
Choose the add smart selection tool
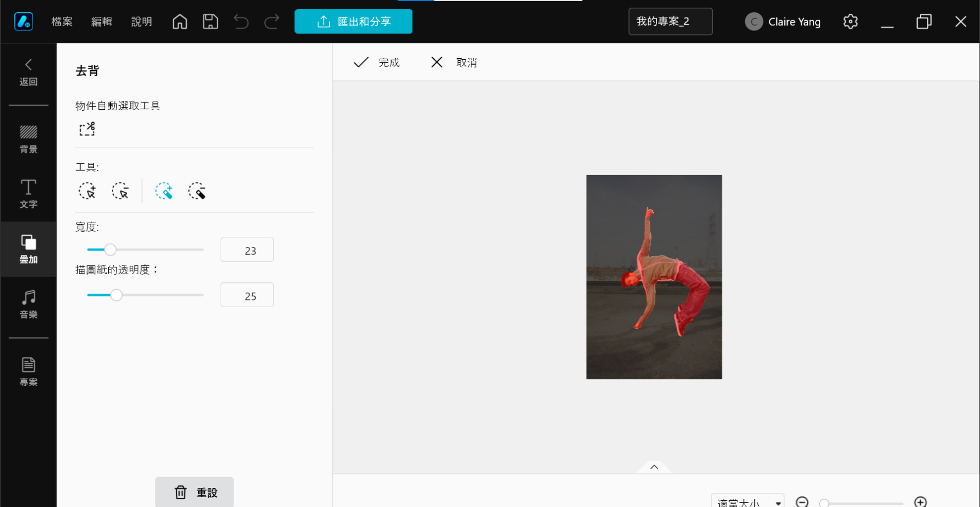(x=87, y=191)
